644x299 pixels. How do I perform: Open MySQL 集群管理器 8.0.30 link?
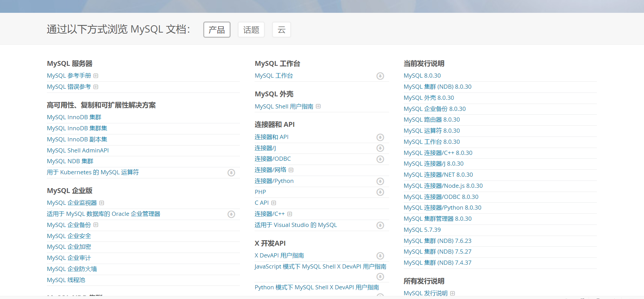[438, 219]
